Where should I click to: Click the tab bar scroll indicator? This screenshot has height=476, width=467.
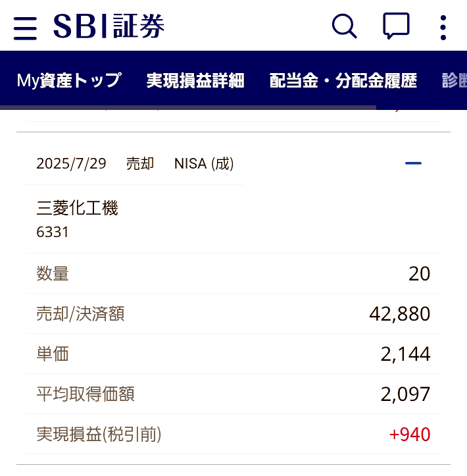point(188,107)
